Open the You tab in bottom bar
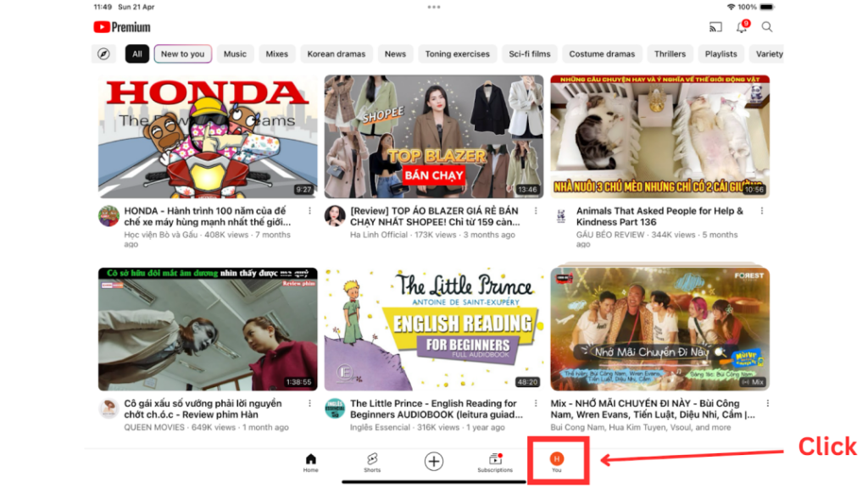The width and height of the screenshot is (868, 488). point(557,461)
